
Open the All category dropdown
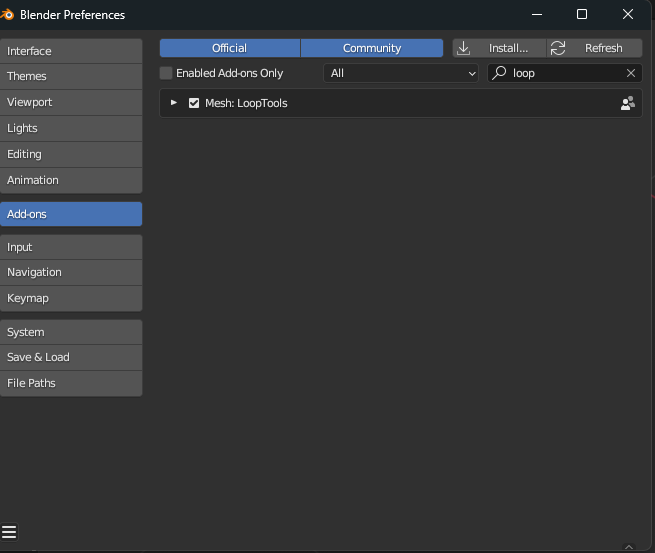pos(401,73)
